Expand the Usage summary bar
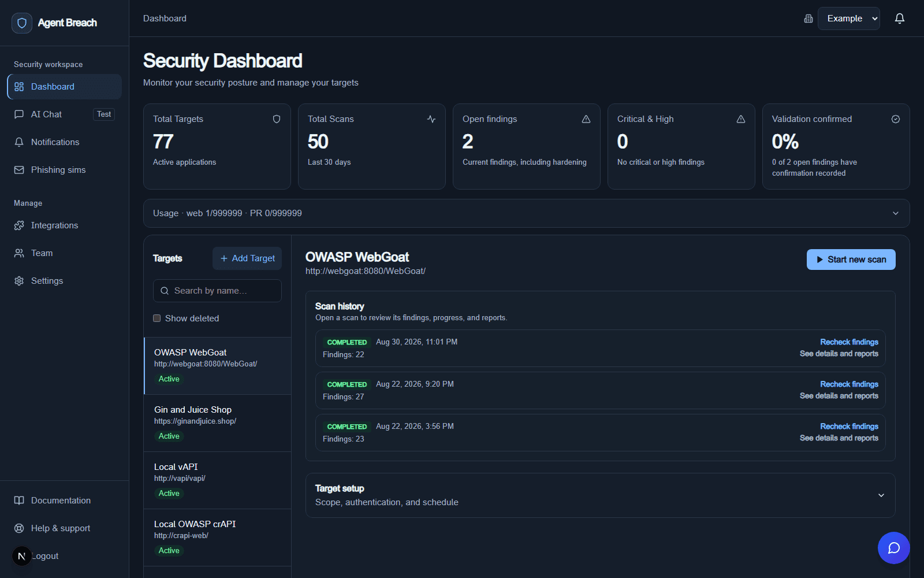924x578 pixels. [x=526, y=213]
